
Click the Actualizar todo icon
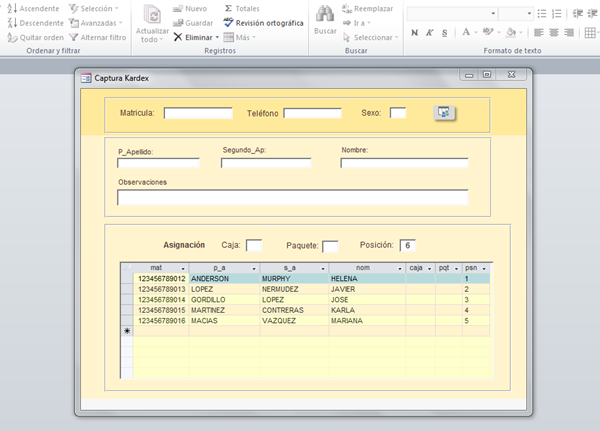[153, 15]
